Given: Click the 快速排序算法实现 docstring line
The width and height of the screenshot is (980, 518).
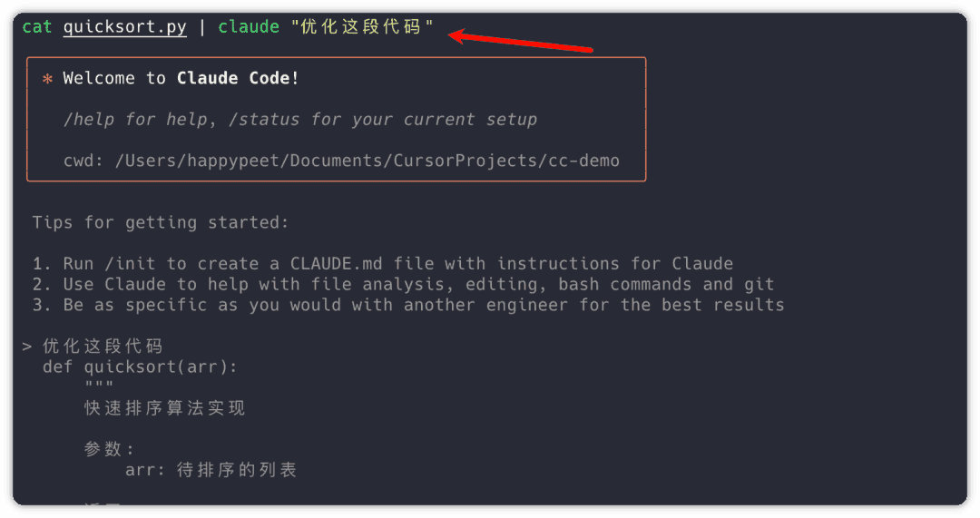Looking at the screenshot, I should point(165,409).
